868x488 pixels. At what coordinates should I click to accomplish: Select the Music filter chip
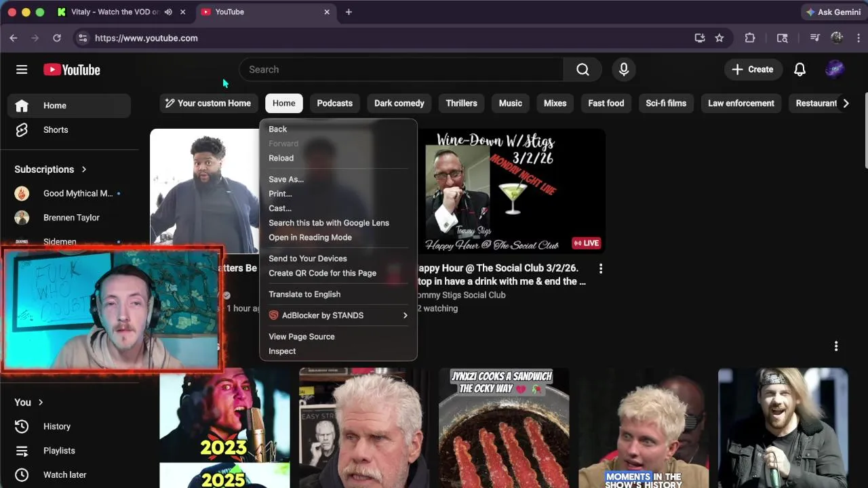tap(511, 103)
